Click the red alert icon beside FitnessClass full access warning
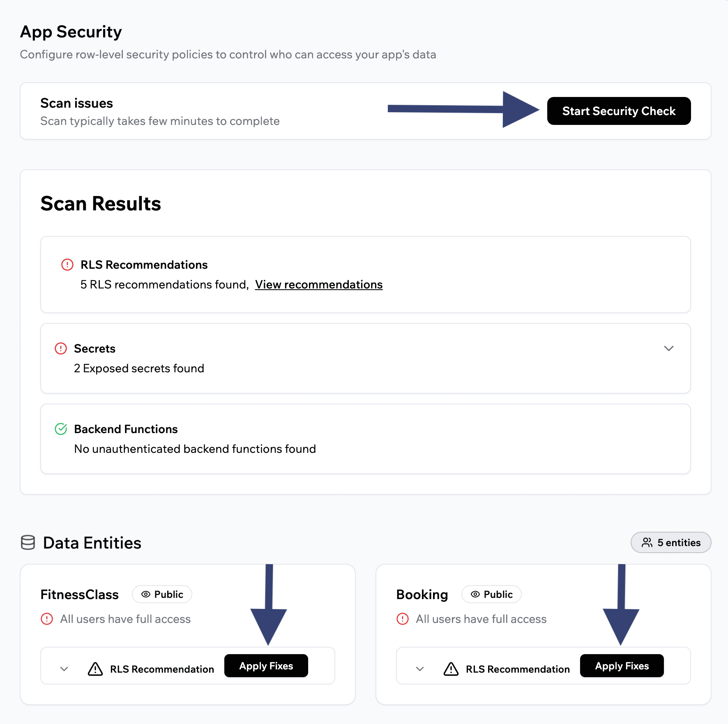Screen dimensions: 728x724 47,619
